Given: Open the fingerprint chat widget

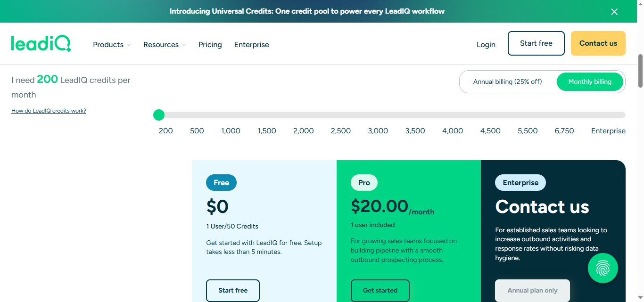Looking at the screenshot, I should point(603,268).
